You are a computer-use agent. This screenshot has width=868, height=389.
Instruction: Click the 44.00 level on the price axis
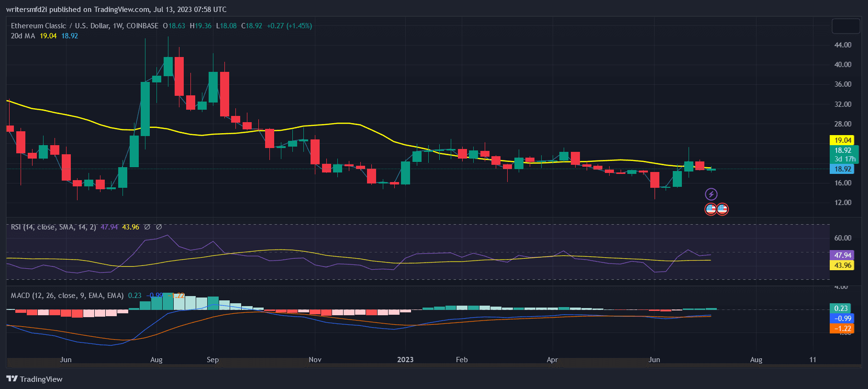tap(843, 45)
